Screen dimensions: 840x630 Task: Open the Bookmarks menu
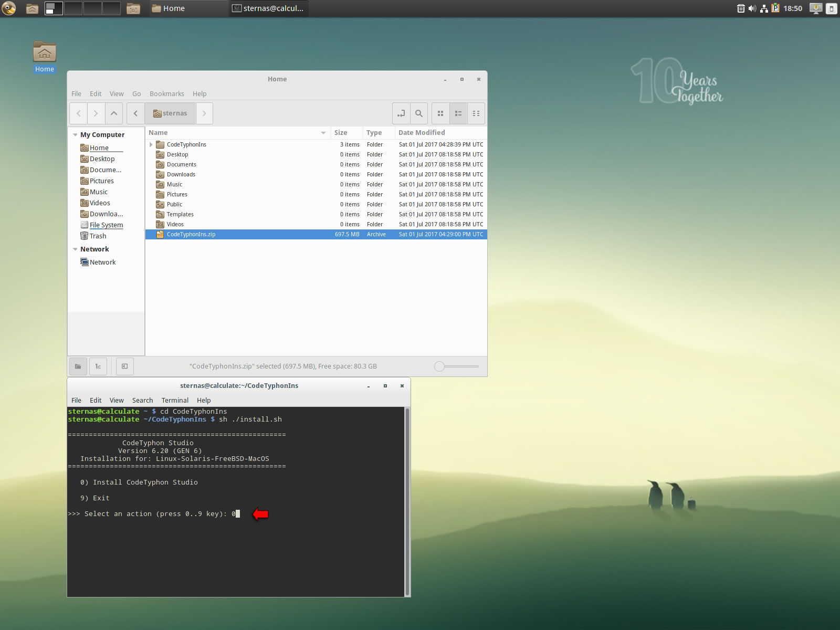(167, 94)
